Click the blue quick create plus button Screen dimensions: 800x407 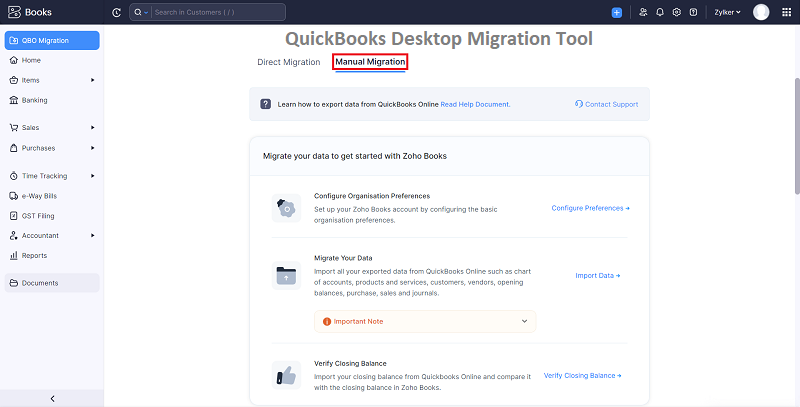coord(617,13)
